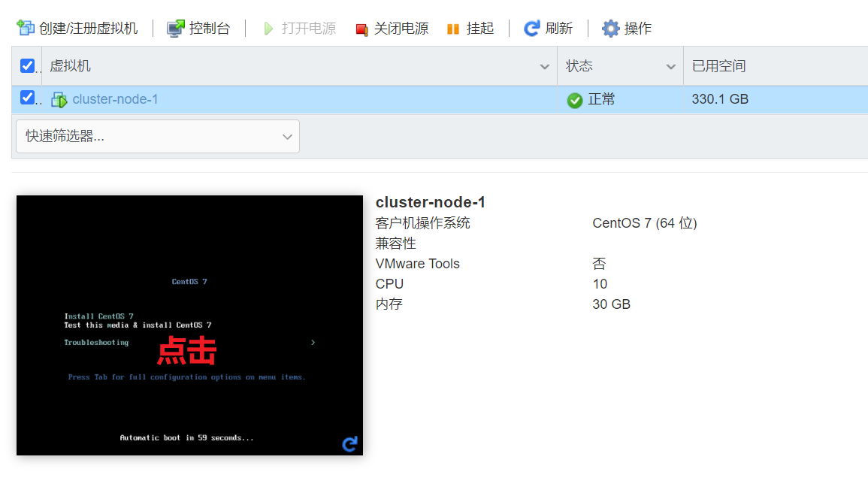Image resolution: width=868 pixels, height=493 pixels.
Task: Click the orange suspend pause icon
Action: 453,29
